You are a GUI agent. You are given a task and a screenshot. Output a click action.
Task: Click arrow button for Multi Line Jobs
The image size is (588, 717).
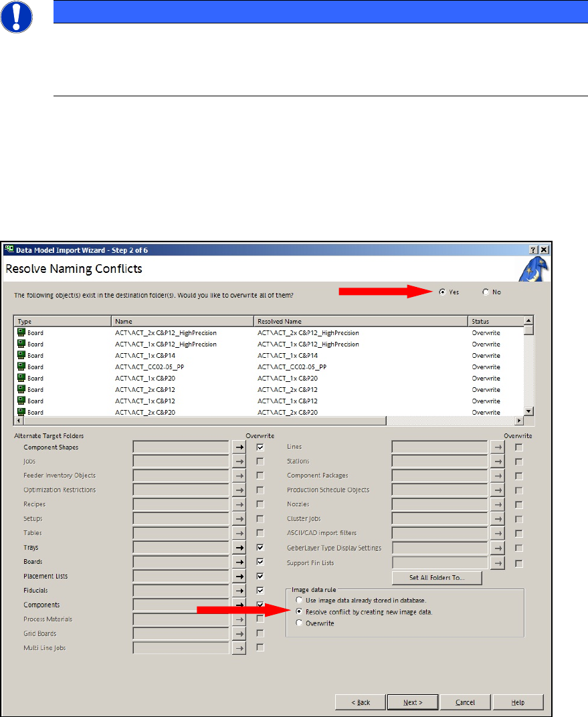pos(239,648)
